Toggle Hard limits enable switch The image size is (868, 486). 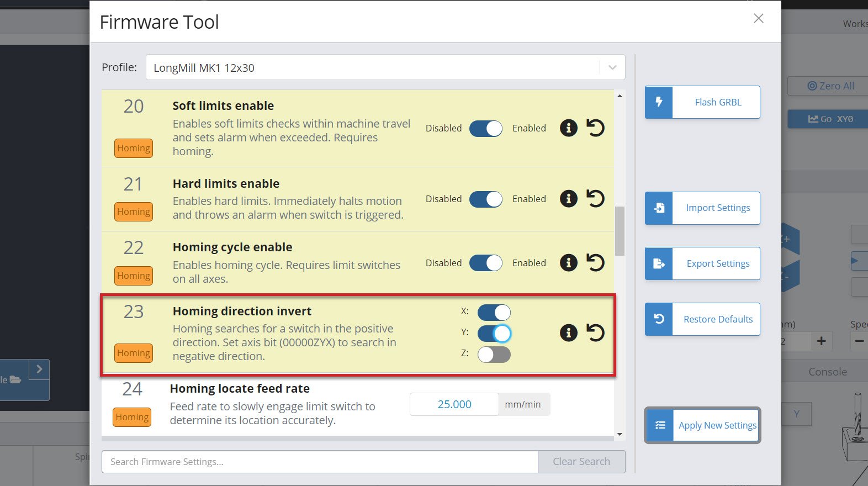pyautogui.click(x=486, y=199)
